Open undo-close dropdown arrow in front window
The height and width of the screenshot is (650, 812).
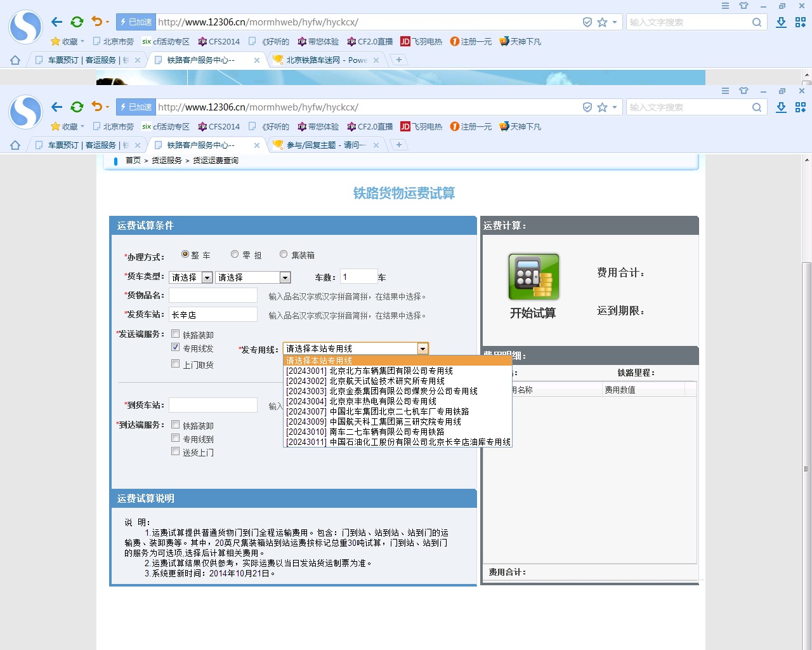107,107
